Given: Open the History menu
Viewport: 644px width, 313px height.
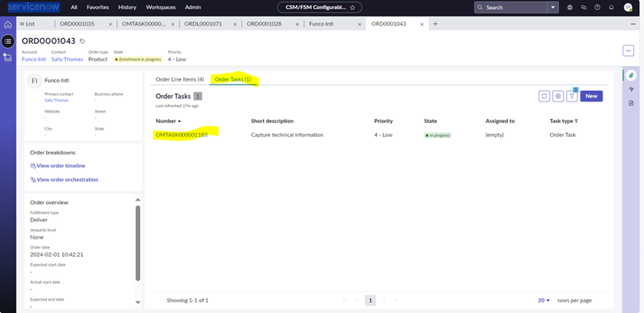Looking at the screenshot, I should tap(127, 7).
